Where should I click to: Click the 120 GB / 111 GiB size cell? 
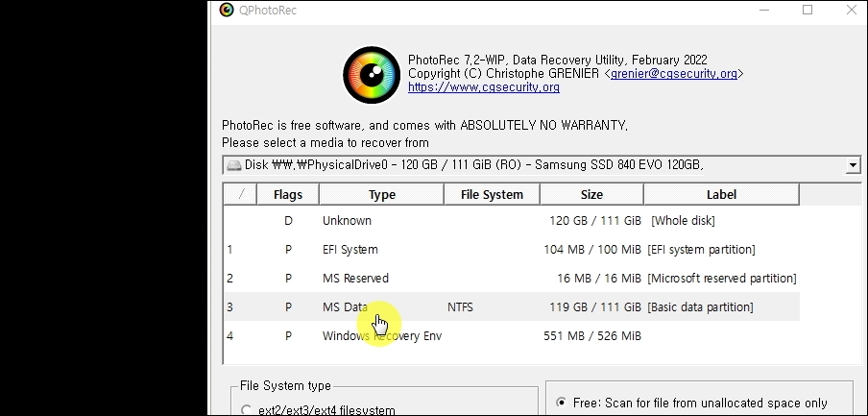point(595,220)
